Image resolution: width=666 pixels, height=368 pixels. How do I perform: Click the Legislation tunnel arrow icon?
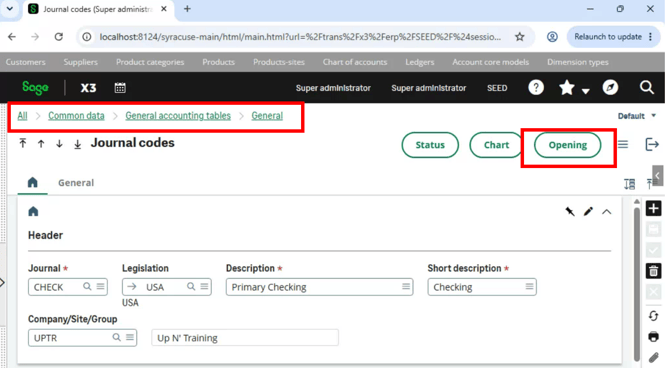(x=132, y=287)
